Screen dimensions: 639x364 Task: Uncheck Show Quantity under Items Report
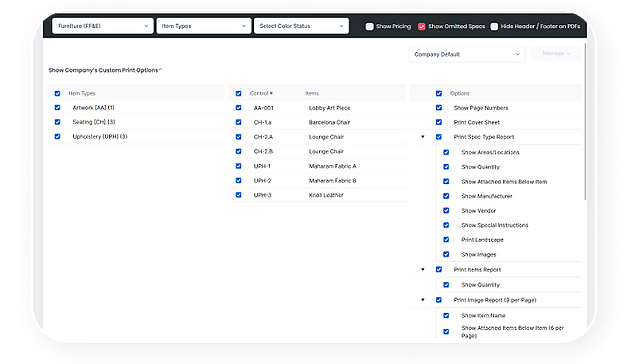pos(446,285)
